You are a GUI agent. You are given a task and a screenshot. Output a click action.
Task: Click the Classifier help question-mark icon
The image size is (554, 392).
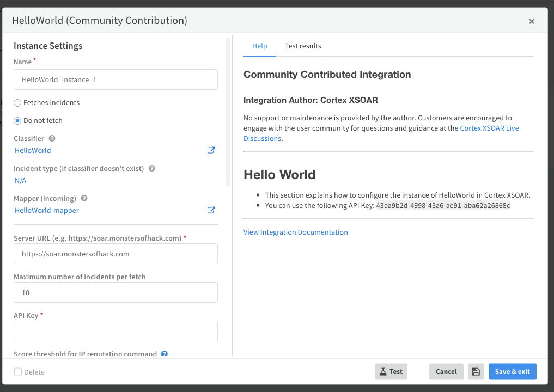point(52,139)
